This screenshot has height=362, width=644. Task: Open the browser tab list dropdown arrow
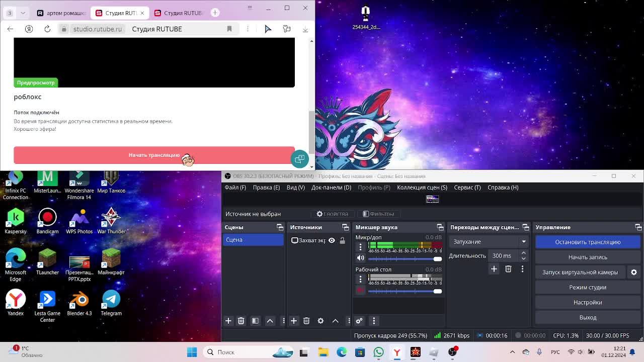23,13
